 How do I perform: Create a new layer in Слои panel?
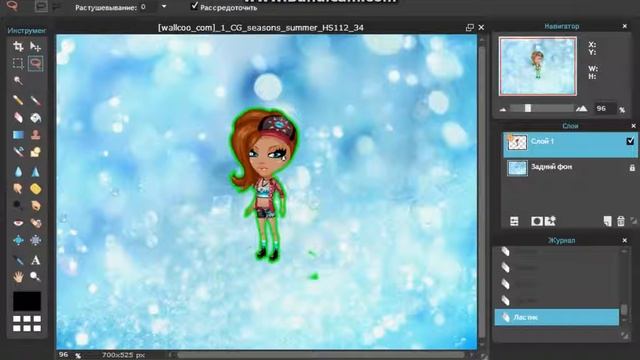pyautogui.click(x=607, y=221)
